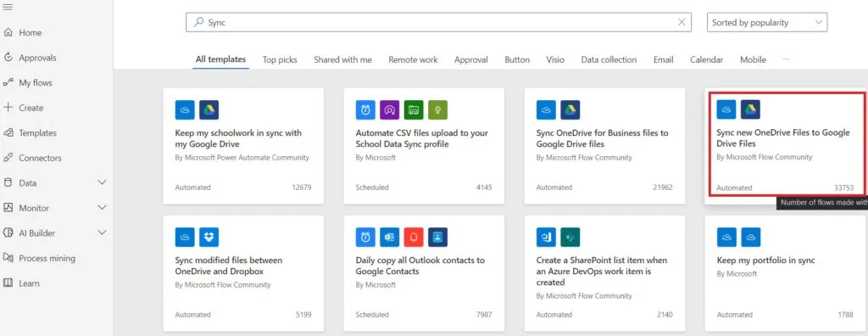This screenshot has width=868, height=336.
Task: Select the All templates tab
Action: point(220,59)
